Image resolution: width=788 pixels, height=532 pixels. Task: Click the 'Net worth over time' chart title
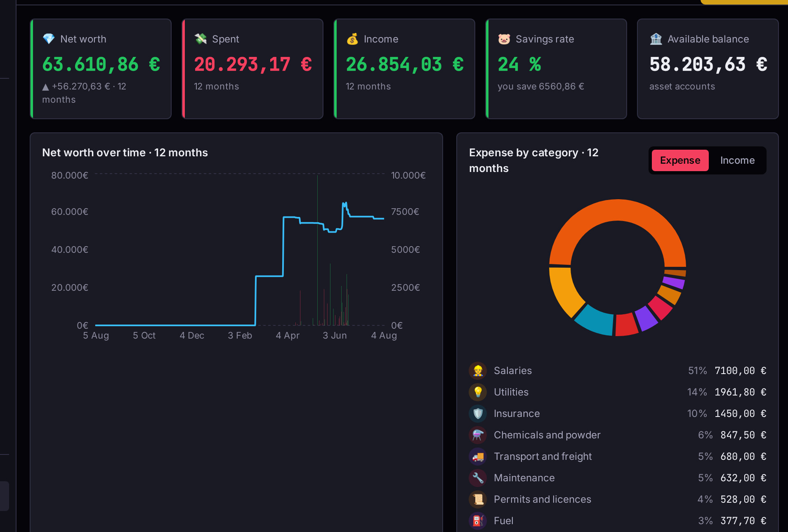[125, 153]
